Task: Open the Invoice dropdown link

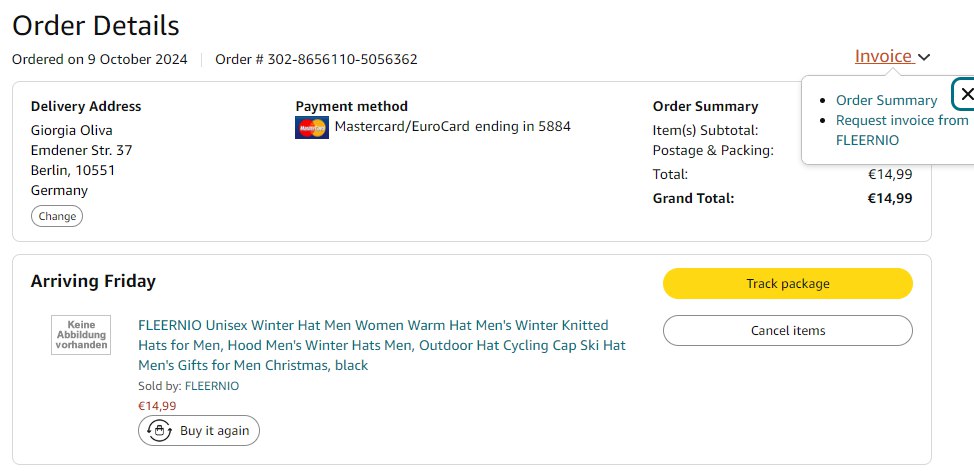Action: 883,56
